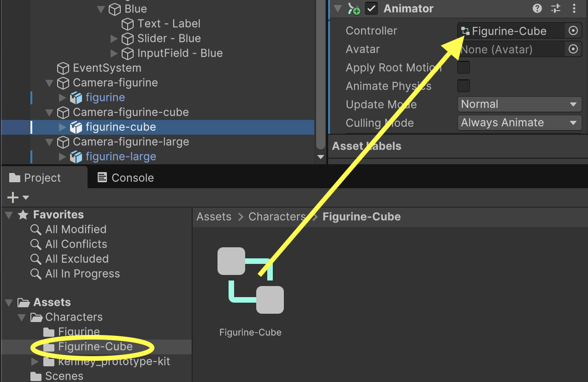
Task: Select the Figurine-Cube animator controller asset
Action: tap(250, 281)
